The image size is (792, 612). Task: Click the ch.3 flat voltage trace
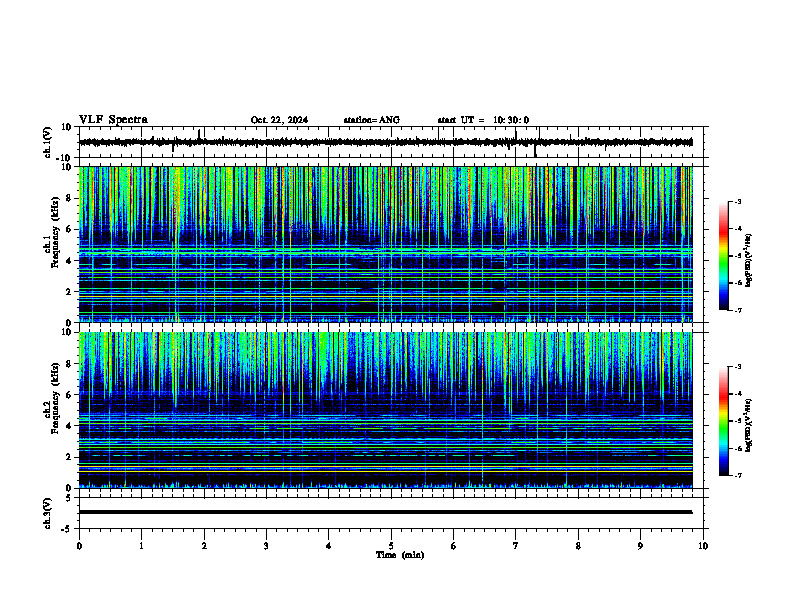pos(386,512)
